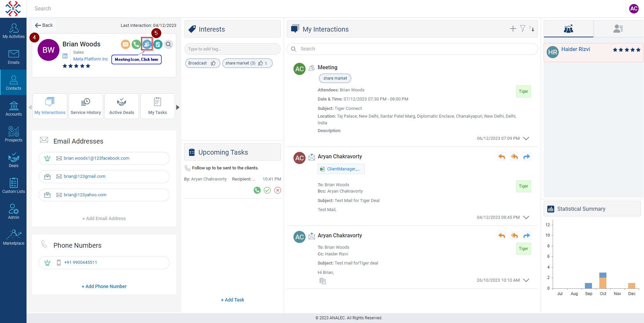The image size is (644, 323).
Task: Open Brian Woods' LinkedIn profile icon
Action: [65, 56]
